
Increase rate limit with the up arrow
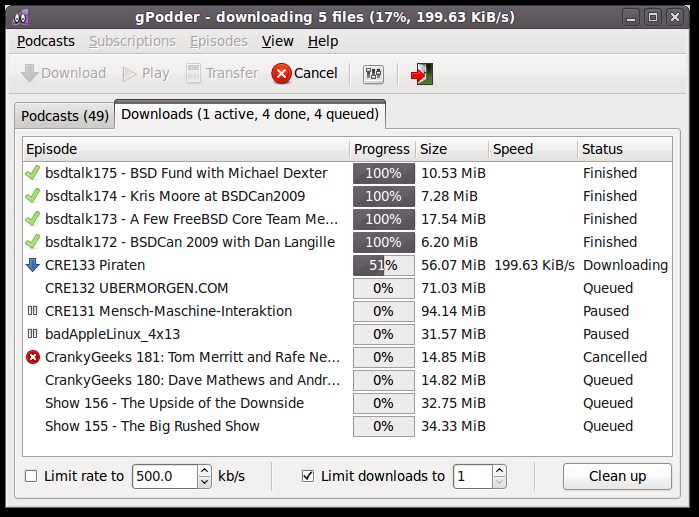(204, 471)
